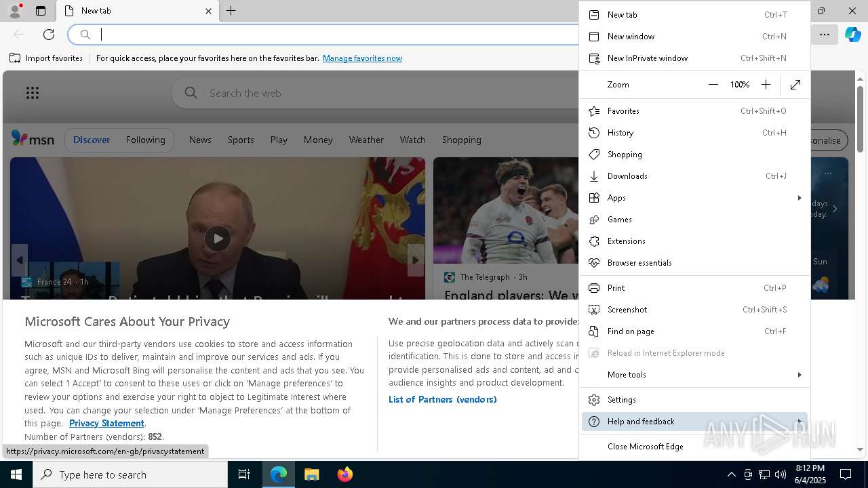The image size is (868, 488).
Task: Open the Weather section
Action: (x=366, y=140)
